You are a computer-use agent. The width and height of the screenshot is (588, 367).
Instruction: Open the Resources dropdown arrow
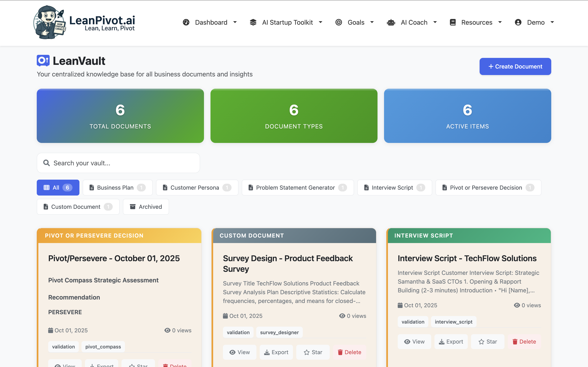pos(500,22)
